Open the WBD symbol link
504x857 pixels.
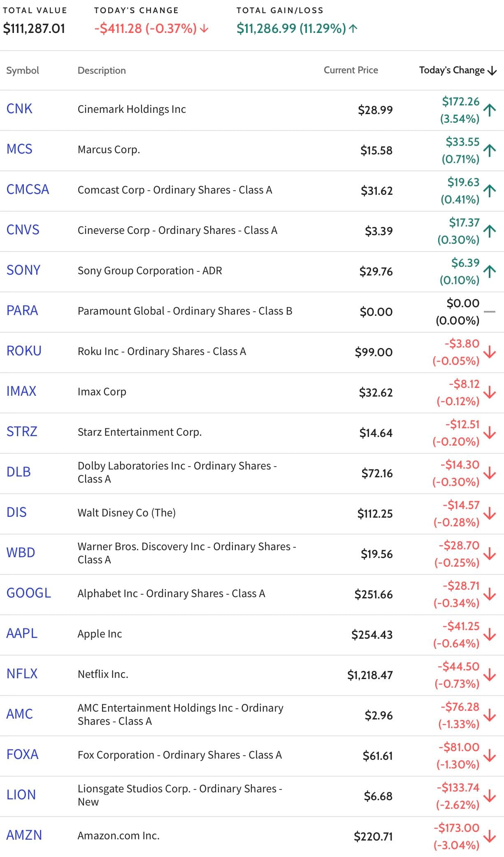[x=21, y=553]
